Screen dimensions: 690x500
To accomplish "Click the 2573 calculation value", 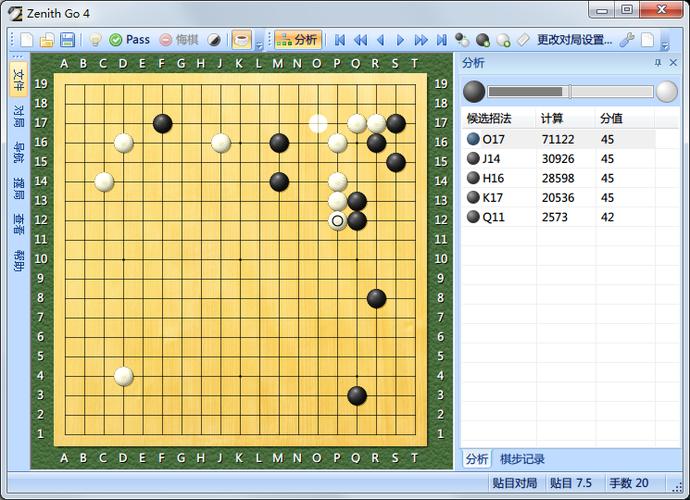I will (554, 217).
